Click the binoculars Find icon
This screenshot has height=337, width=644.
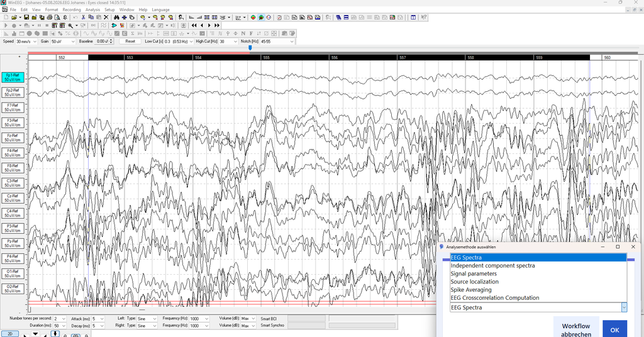point(116,17)
